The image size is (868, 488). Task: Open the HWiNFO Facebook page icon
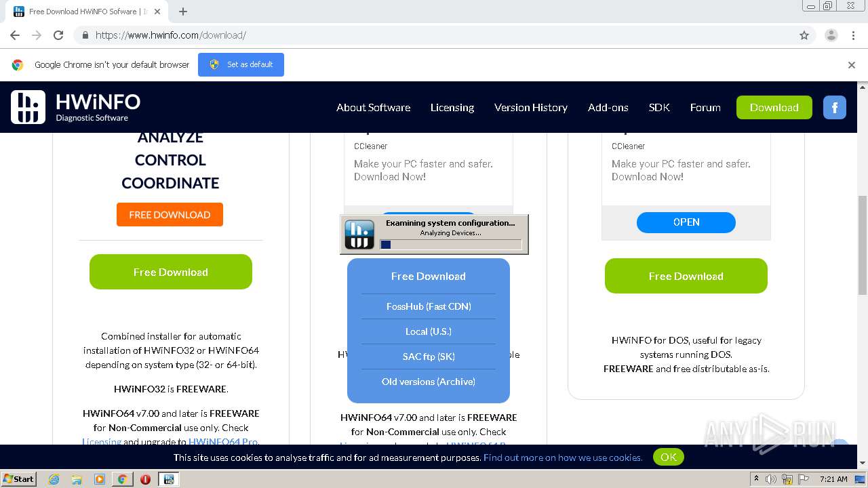[835, 107]
